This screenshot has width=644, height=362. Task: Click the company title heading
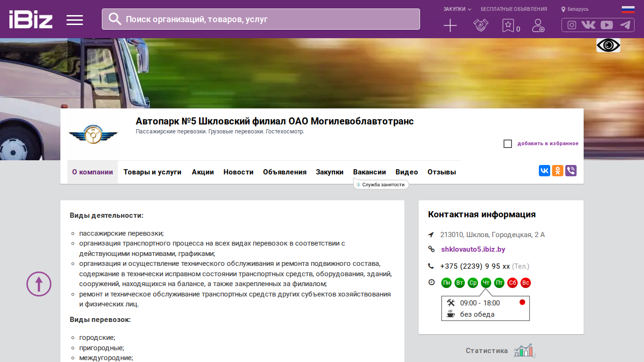(275, 121)
